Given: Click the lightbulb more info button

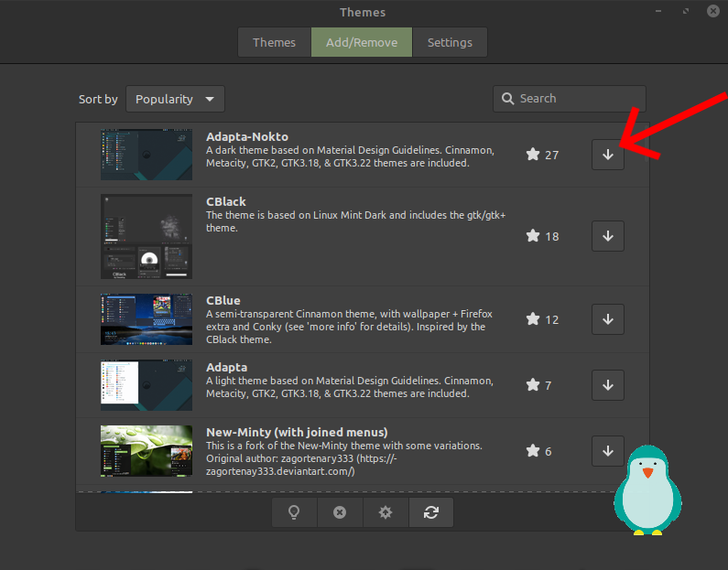Looking at the screenshot, I should coord(294,512).
